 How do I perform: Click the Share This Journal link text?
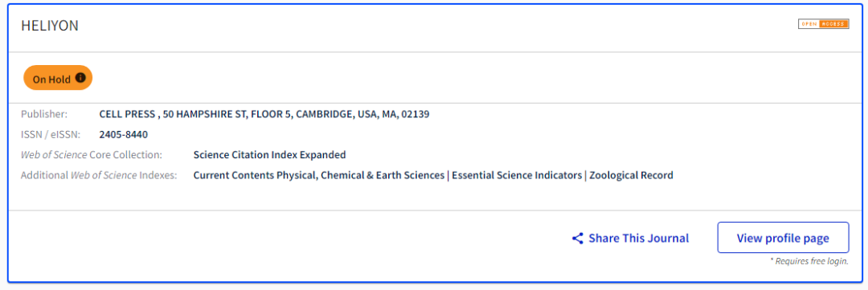pos(639,239)
